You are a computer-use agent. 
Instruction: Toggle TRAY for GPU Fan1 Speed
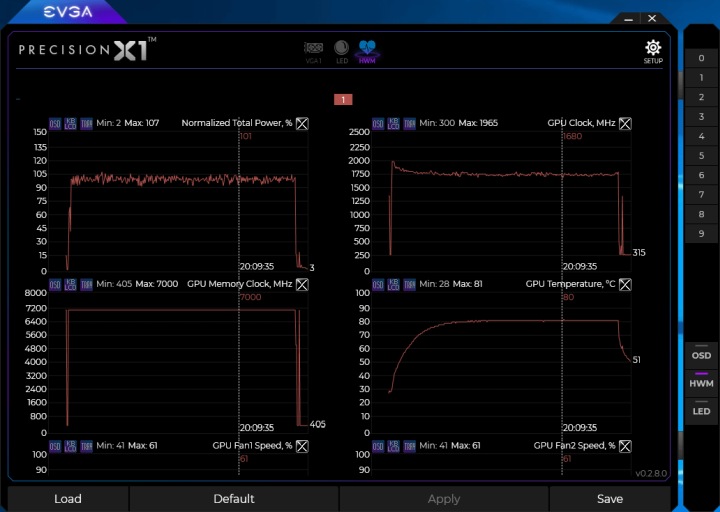[86, 446]
